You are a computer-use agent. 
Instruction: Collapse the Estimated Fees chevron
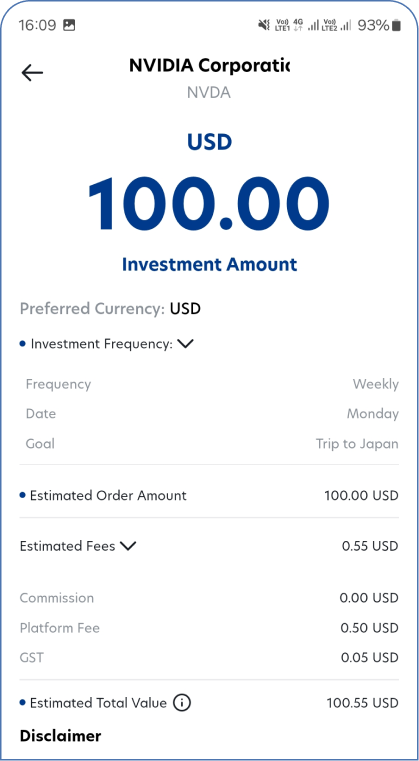[x=128, y=546]
